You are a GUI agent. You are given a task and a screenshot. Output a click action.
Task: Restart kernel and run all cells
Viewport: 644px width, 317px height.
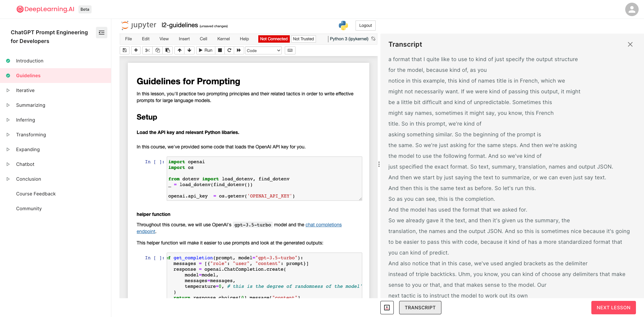[239, 50]
